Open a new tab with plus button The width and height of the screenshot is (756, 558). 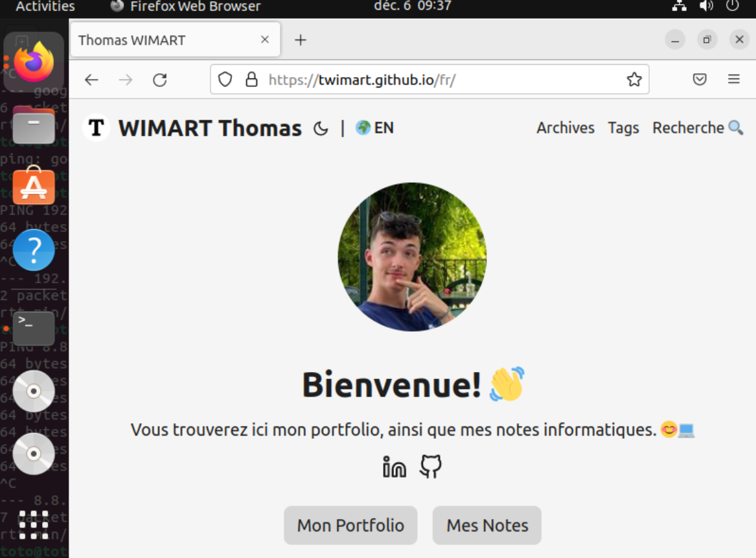click(301, 40)
